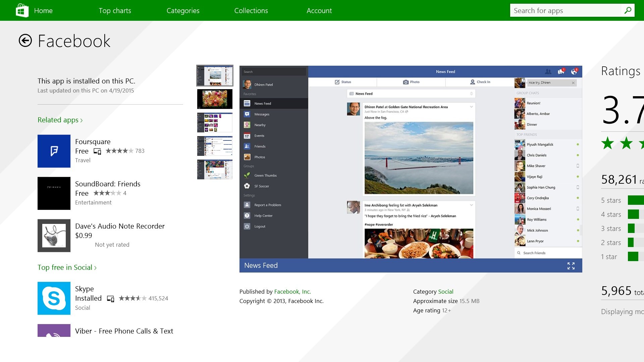The height and width of the screenshot is (362, 644).
Task: Click the 'Age rating 12+' text
Action: pyautogui.click(x=432, y=310)
